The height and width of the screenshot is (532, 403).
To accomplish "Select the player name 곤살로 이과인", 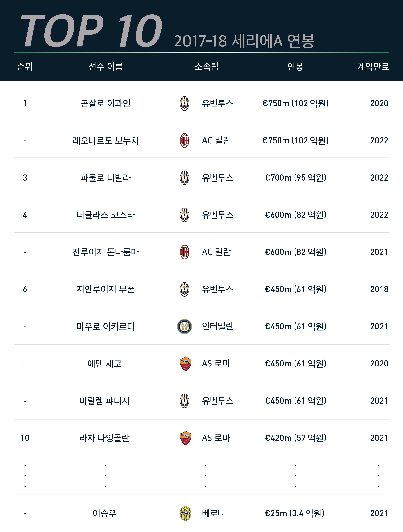I will pyautogui.click(x=106, y=103).
